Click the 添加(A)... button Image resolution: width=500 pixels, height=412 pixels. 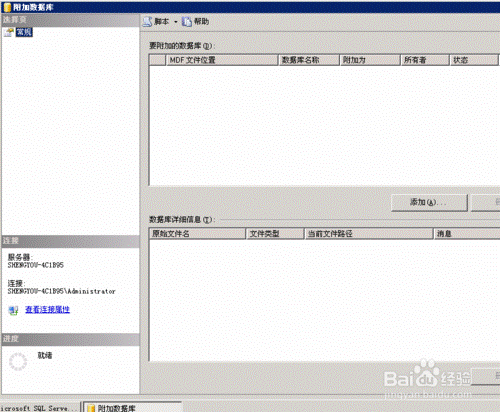coord(429,202)
